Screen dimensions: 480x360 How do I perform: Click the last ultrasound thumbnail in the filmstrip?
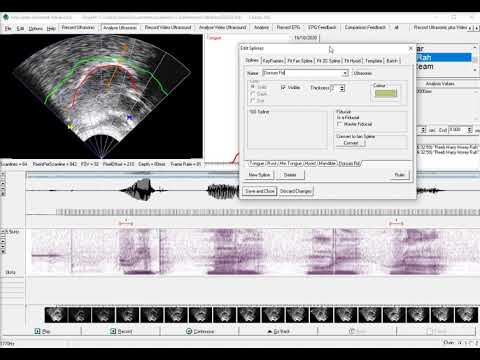click(x=466, y=315)
